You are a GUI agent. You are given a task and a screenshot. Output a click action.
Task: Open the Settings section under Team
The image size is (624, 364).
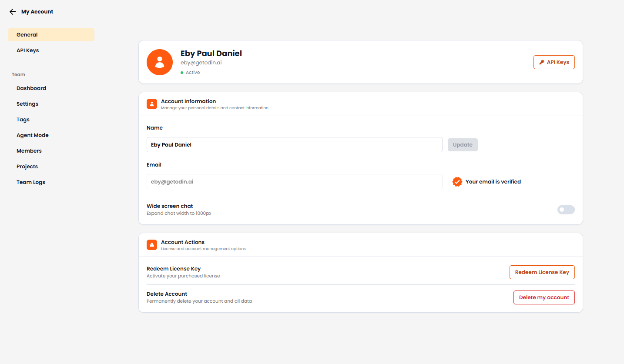point(27,104)
